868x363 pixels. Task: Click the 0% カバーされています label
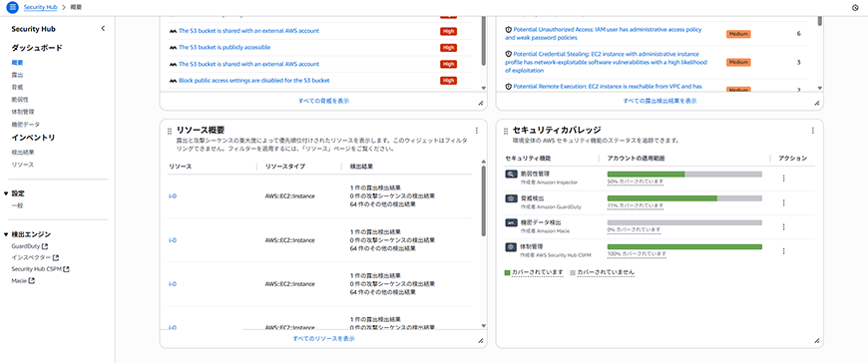click(x=634, y=229)
